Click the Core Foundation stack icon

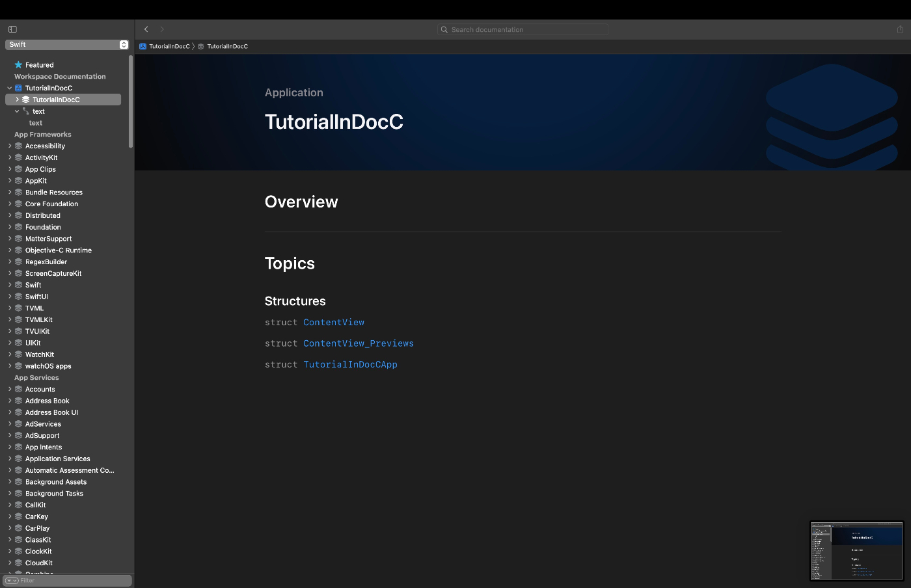(18, 204)
